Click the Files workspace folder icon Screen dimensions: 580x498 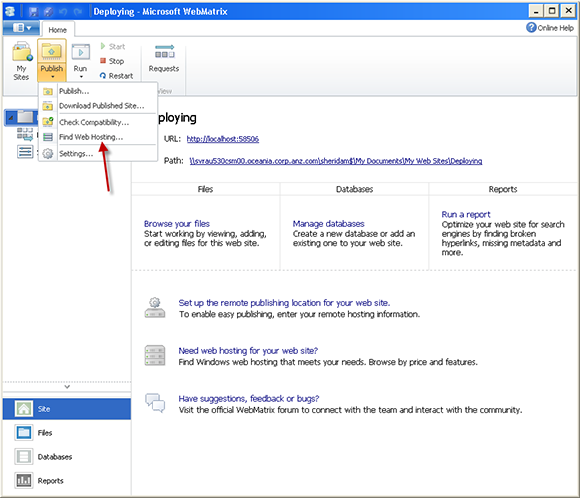24,433
